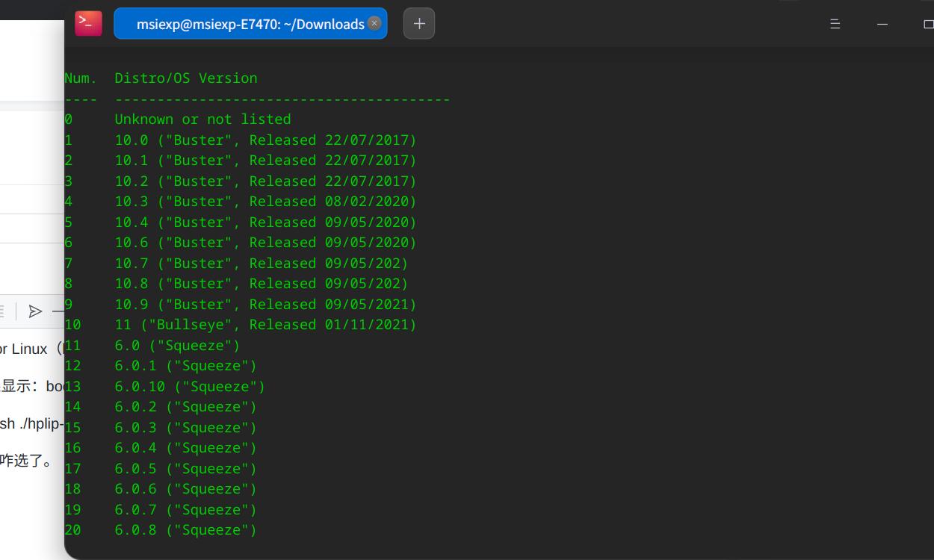Open a new terminal tab with the plus icon
The width and height of the screenshot is (934, 560).
tap(418, 23)
